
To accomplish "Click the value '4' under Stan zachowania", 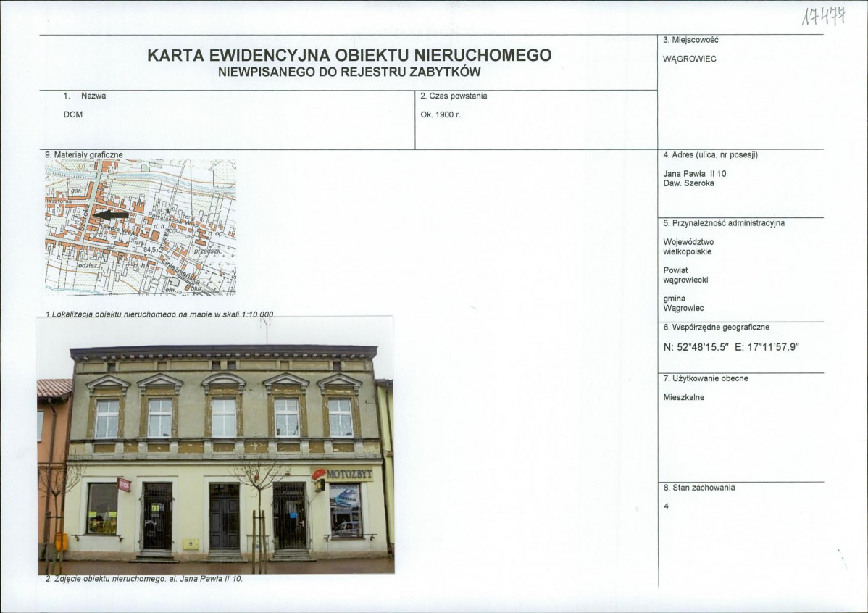I will 666,506.
